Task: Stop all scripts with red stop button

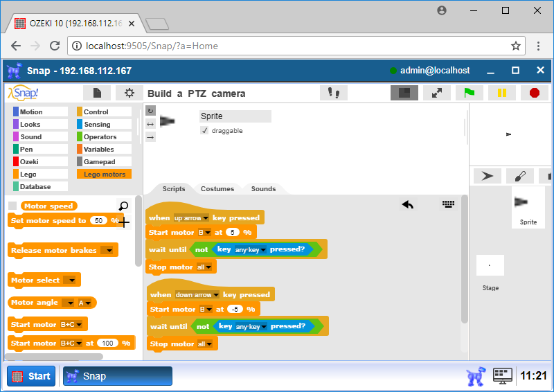Action: point(535,93)
